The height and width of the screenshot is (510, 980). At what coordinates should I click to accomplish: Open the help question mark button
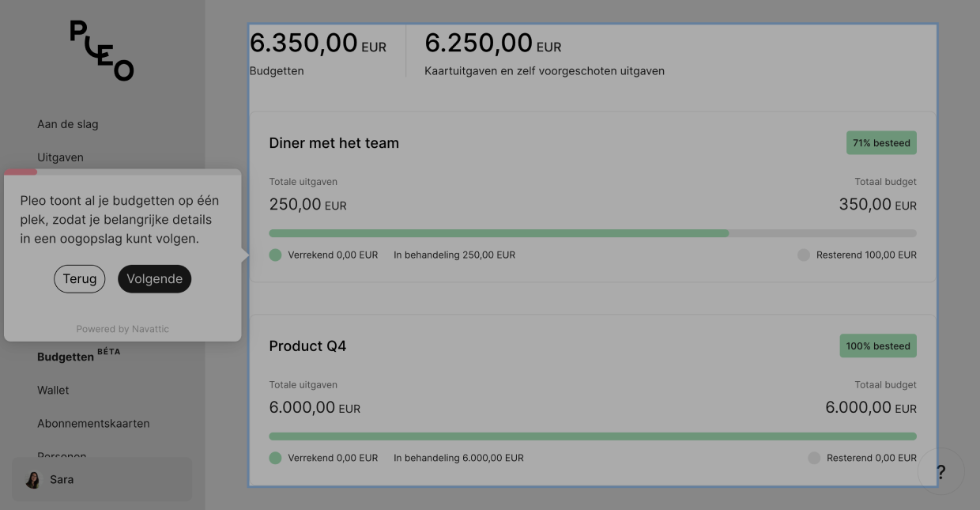click(x=940, y=472)
